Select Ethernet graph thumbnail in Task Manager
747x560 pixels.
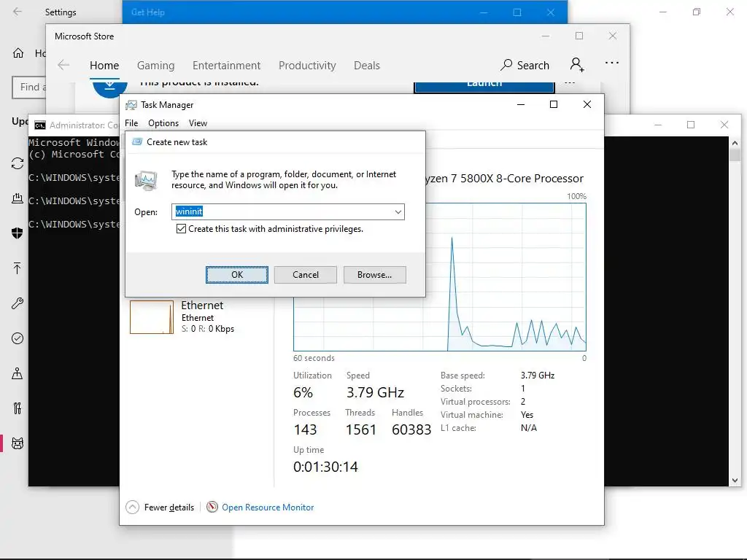pos(152,316)
